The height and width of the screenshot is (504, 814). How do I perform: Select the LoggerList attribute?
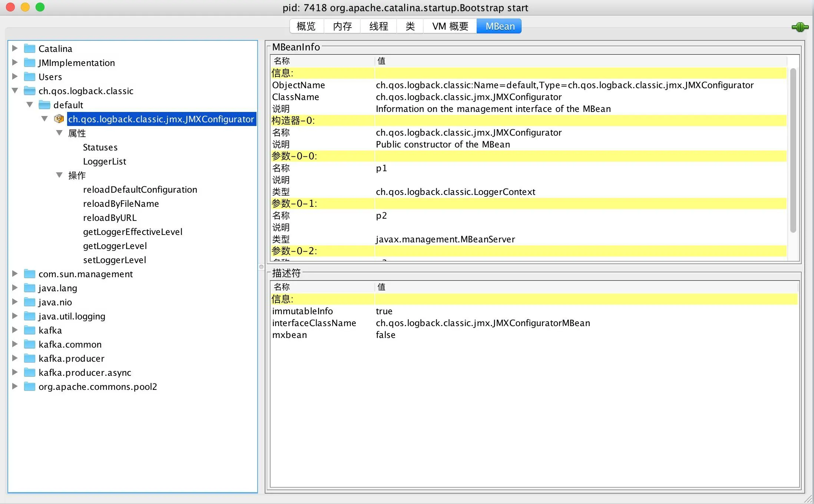coord(105,162)
